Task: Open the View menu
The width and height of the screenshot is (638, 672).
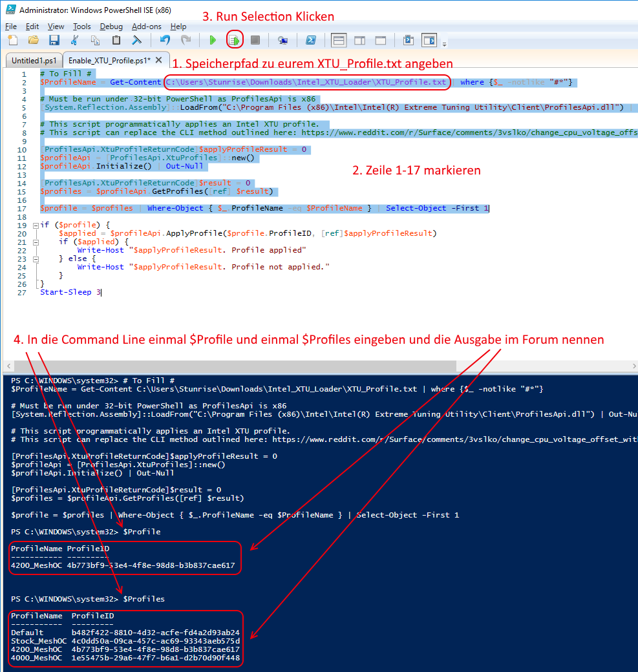Action: [x=56, y=26]
